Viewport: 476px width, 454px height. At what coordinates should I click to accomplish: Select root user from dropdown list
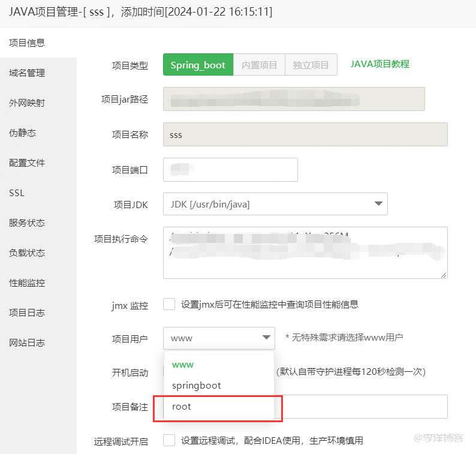182,407
